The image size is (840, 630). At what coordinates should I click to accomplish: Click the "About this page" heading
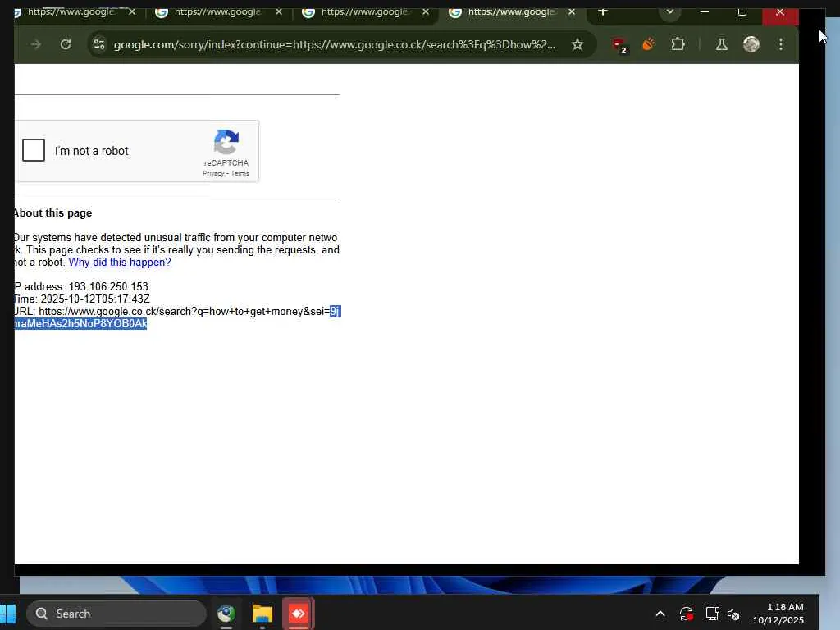[52, 212]
